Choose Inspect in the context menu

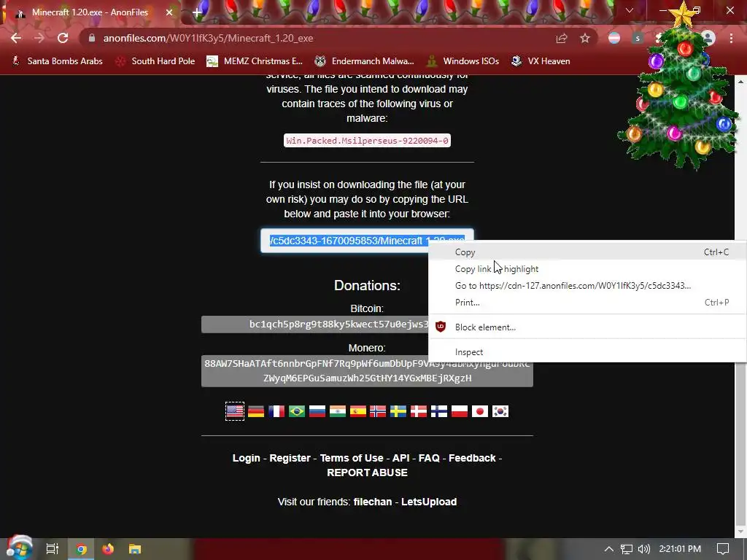point(587,352)
